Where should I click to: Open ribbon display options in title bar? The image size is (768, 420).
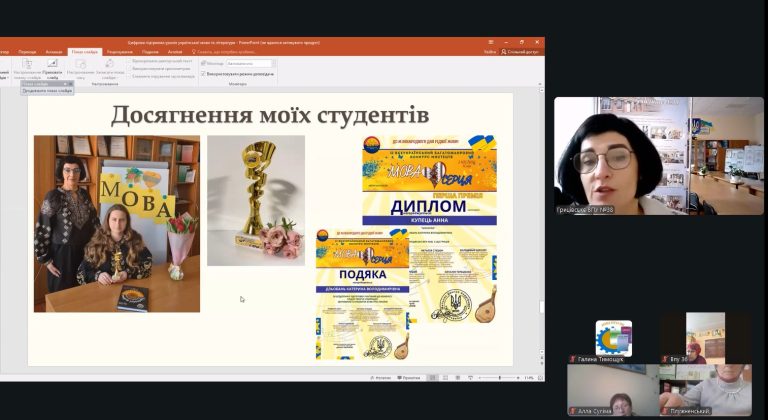click(491, 42)
